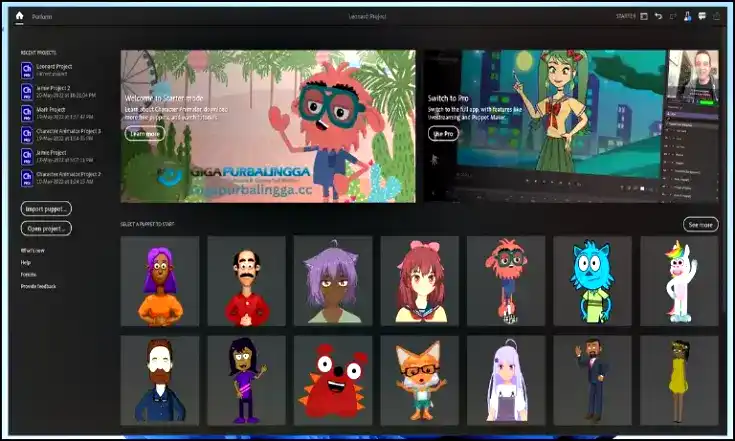Select the rainbow unicorn puppet
This screenshot has width=735, height=441.
[x=679, y=281]
